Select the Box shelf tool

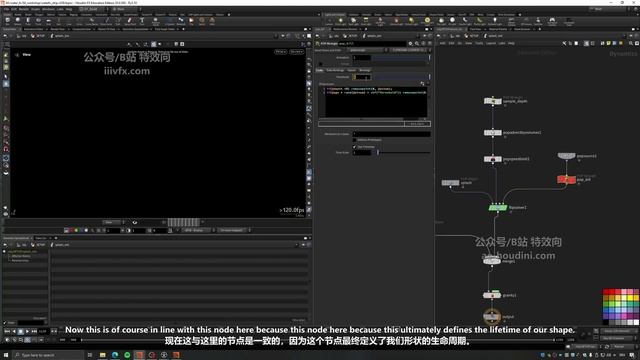coord(7,21)
